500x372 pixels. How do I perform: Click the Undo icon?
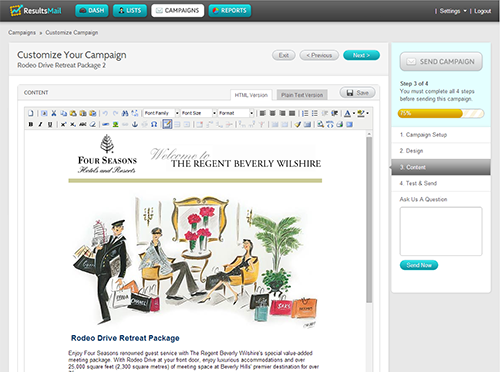(105, 113)
